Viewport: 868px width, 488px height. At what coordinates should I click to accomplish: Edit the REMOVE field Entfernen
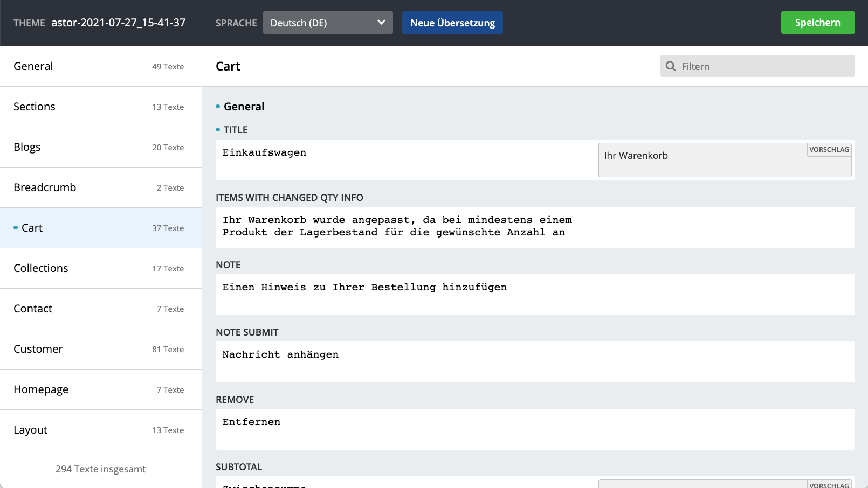(x=535, y=429)
